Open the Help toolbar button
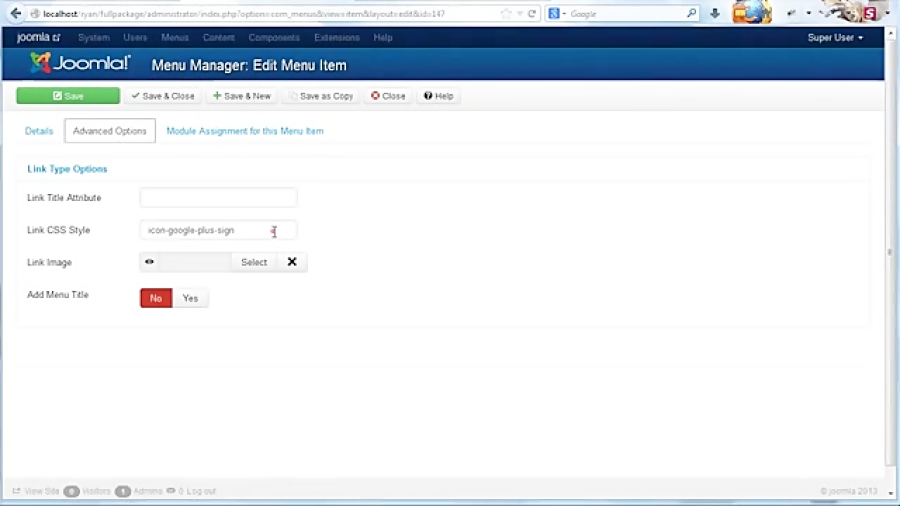This screenshot has height=506, width=900. 439,96
